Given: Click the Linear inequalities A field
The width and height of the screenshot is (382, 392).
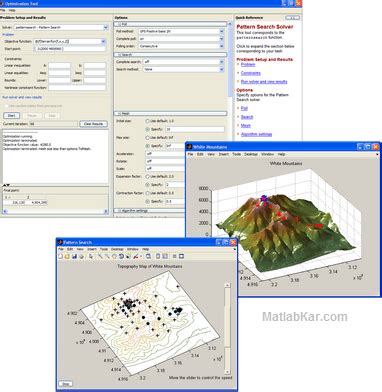Looking at the screenshot, I should [59, 66].
